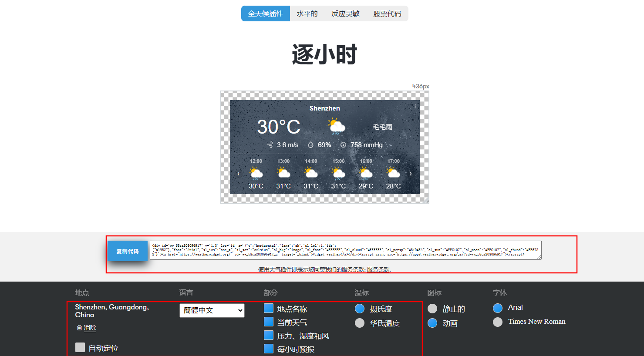Click the 69% humidity value
This screenshot has width=644, height=356.
coord(324,145)
